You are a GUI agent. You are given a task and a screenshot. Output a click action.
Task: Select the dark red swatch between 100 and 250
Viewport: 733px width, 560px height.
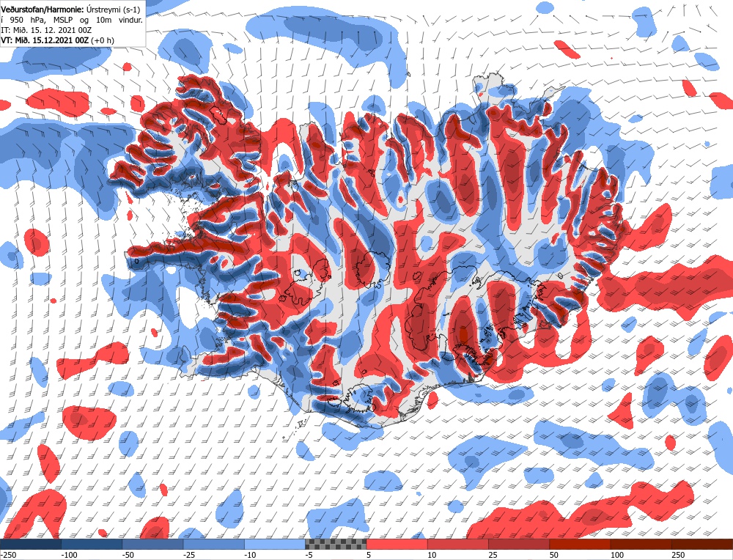coord(641,544)
